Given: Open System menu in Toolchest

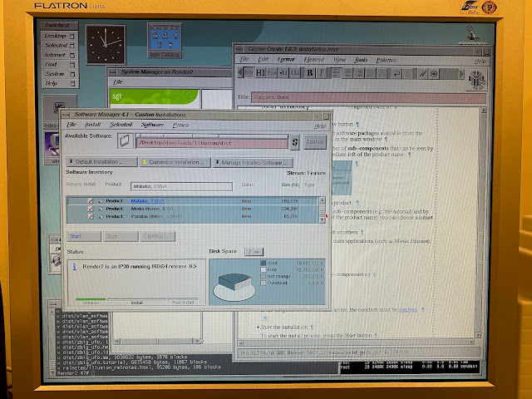Looking at the screenshot, I should click(60, 74).
